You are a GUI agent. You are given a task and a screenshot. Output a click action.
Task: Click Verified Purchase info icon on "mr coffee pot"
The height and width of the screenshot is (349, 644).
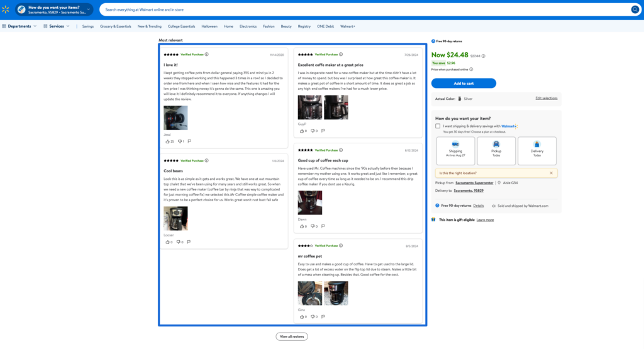click(x=341, y=245)
